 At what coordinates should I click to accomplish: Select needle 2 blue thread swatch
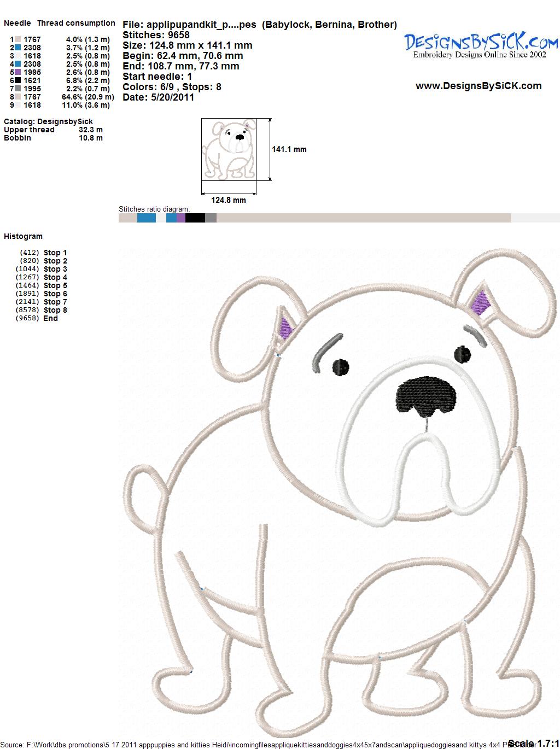[18, 48]
